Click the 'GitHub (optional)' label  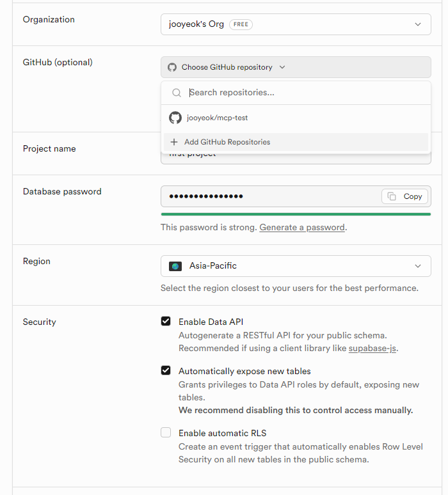pos(58,63)
